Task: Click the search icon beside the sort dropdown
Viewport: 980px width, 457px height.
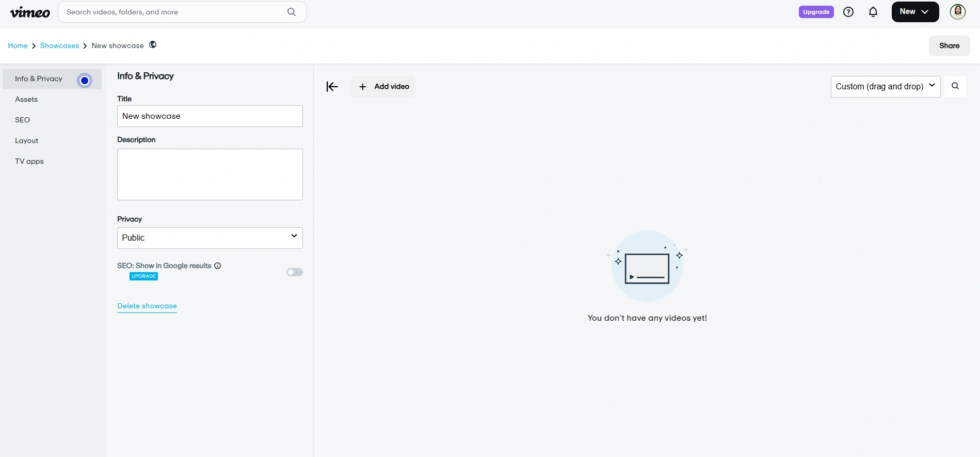Action: (955, 86)
